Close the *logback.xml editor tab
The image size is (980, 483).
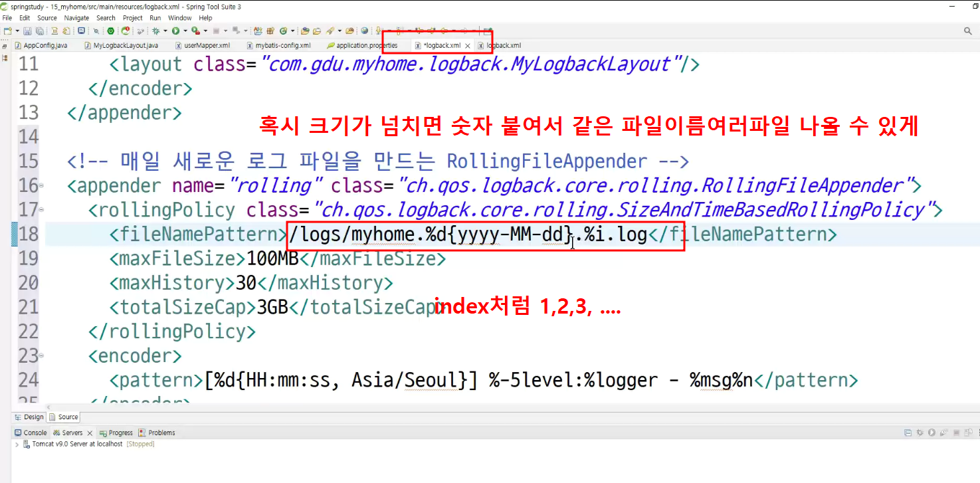pos(468,46)
